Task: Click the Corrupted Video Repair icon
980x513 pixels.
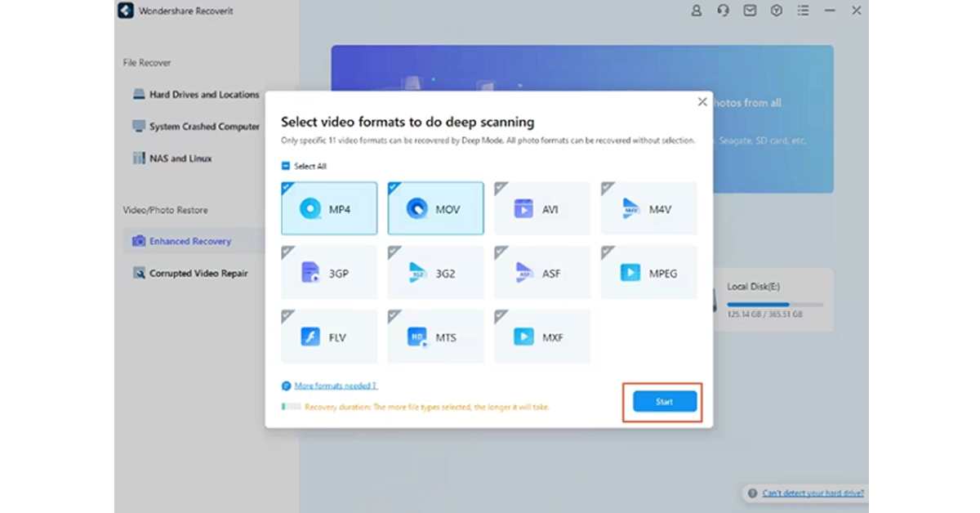Action: 139,273
